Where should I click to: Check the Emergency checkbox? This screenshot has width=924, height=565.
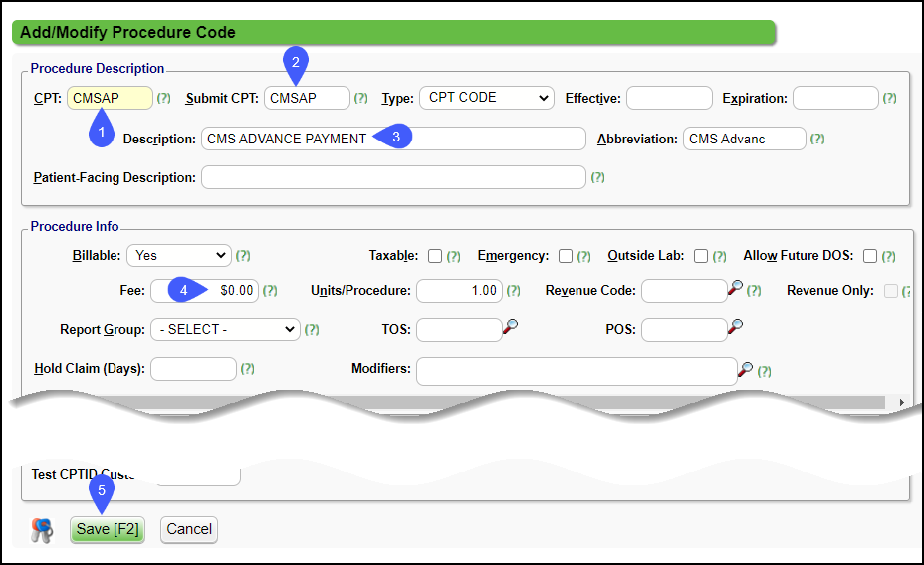566,256
